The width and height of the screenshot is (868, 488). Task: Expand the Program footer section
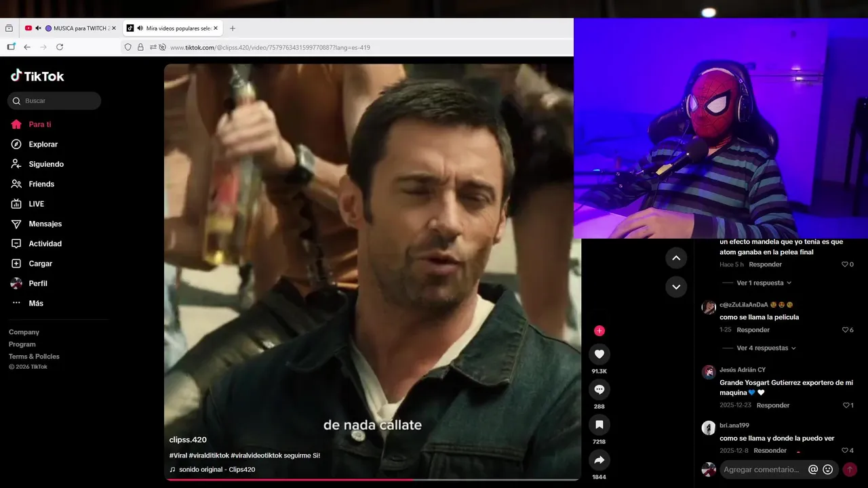(x=22, y=344)
